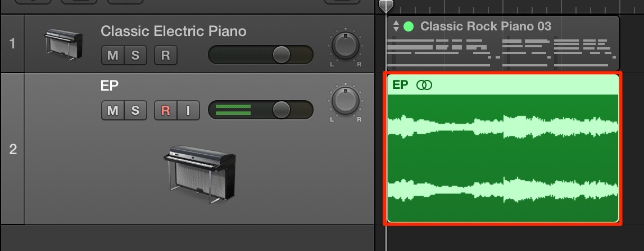This screenshot has width=644, height=251.
Task: Solo the EP track
Action: pos(135,110)
